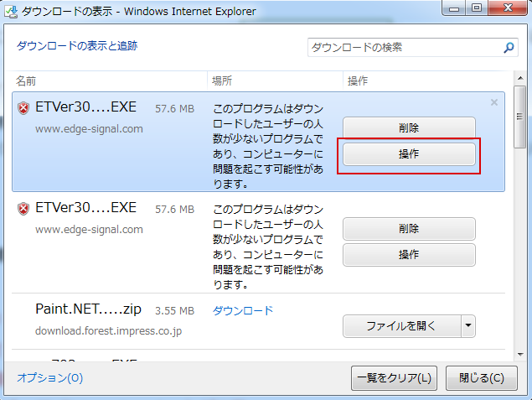532x400 pixels.
Task: Click ファイルを開く for Paint.NET zip
Action: pyautogui.click(x=401, y=326)
